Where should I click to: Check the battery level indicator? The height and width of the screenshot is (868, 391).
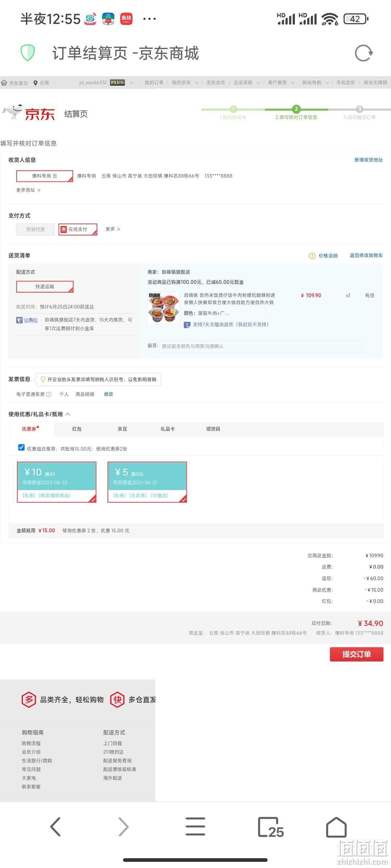click(x=356, y=19)
